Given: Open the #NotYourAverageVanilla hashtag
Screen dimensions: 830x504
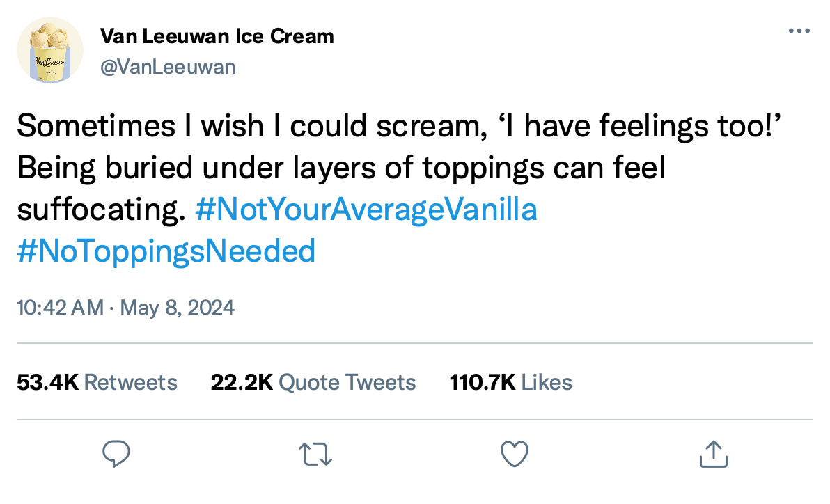Looking at the screenshot, I should [367, 210].
